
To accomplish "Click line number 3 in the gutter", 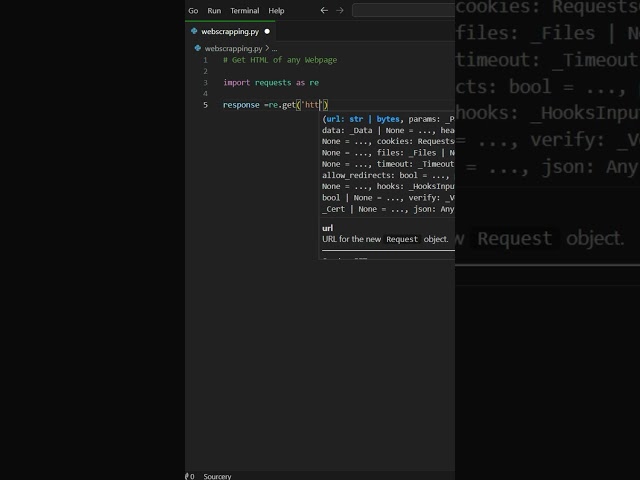I will 205,83.
